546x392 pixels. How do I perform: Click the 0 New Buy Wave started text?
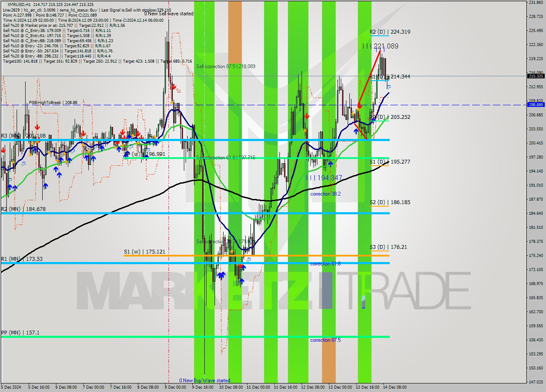[204, 380]
